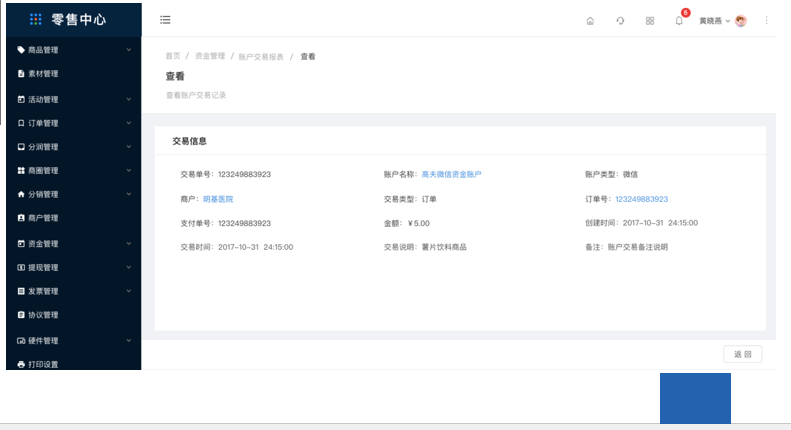Screen dimensions: 791x430
Task: Click the red notification badge count
Action: click(x=685, y=13)
